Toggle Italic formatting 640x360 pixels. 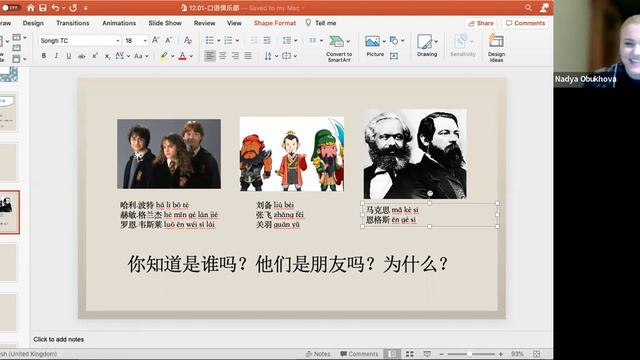pyautogui.click(x=56, y=56)
